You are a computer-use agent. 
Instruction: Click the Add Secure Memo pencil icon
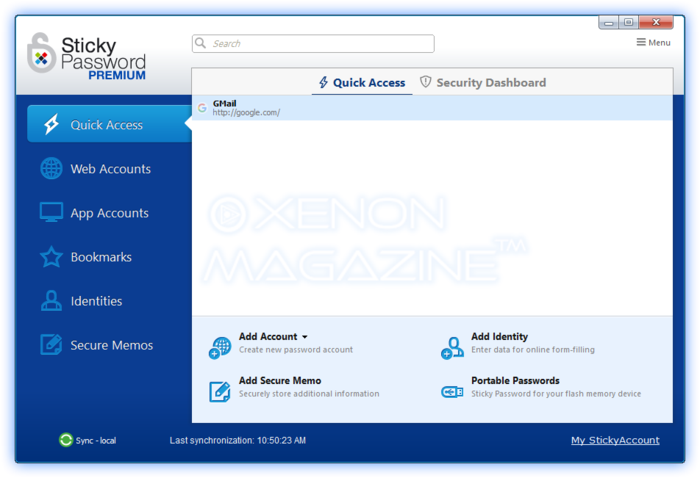[220, 391]
